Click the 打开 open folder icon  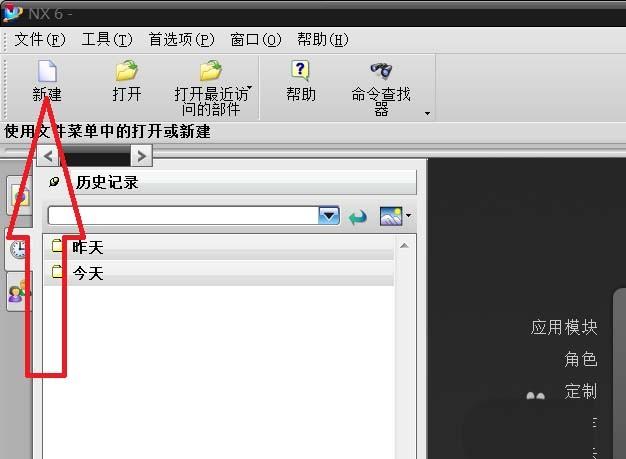coord(127,71)
